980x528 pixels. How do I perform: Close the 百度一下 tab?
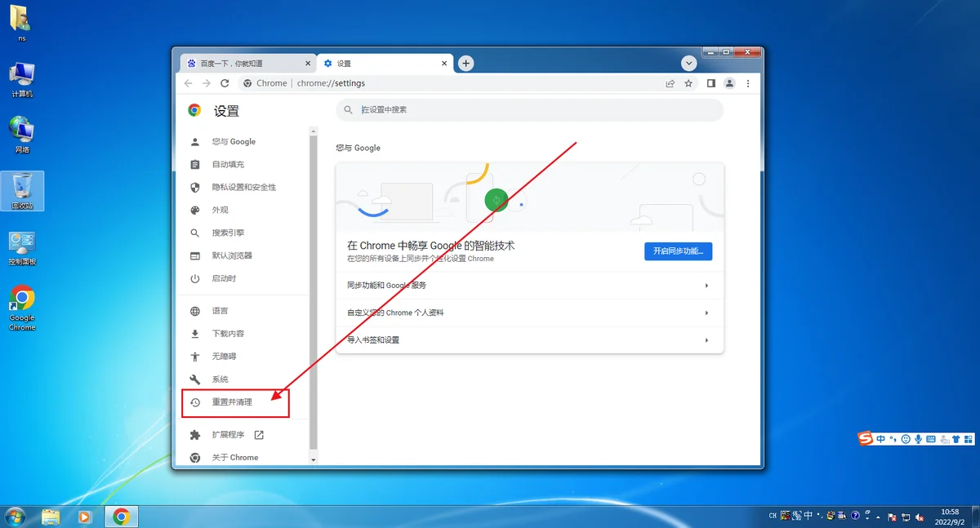point(308,63)
